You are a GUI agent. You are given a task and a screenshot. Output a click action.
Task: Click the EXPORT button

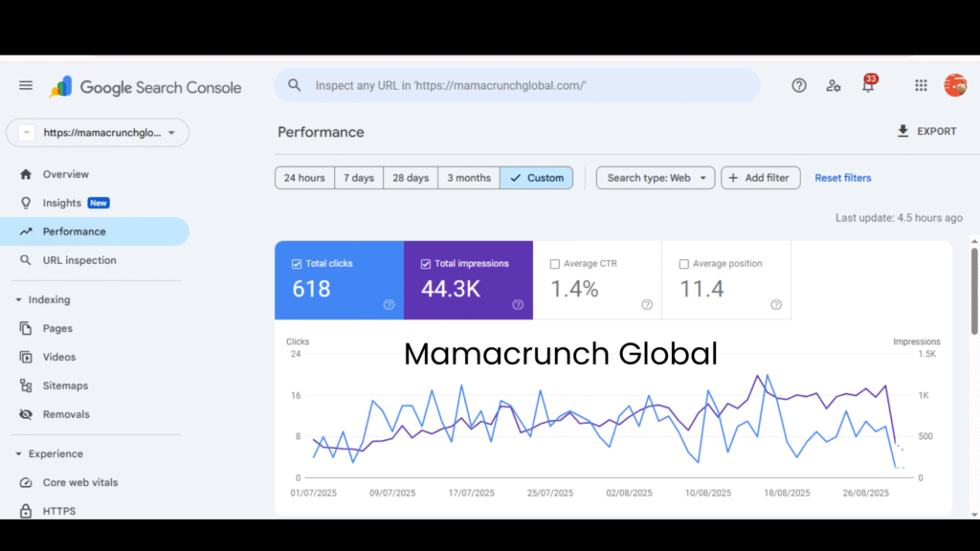click(x=927, y=131)
